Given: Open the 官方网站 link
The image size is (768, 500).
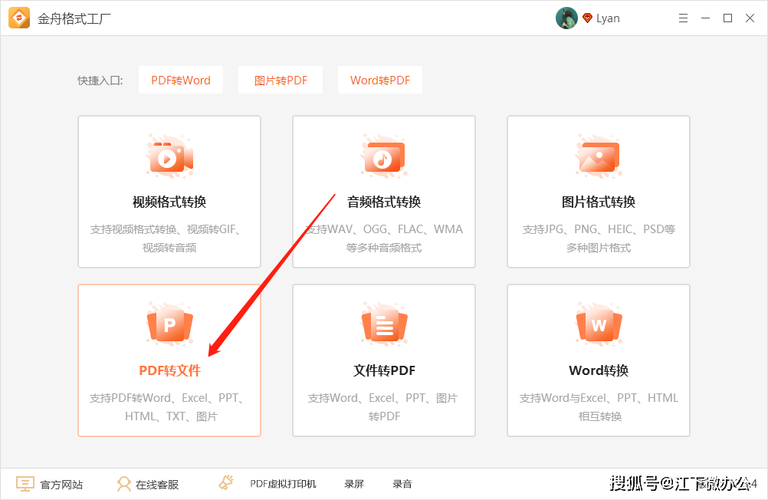Looking at the screenshot, I should pyautogui.click(x=61, y=484).
